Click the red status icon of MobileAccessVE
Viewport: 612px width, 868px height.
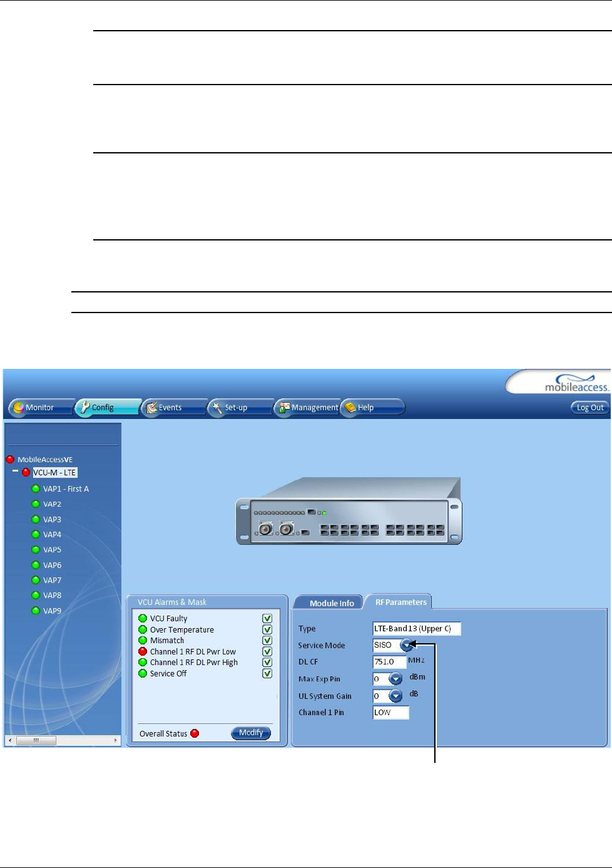[x=10, y=460]
